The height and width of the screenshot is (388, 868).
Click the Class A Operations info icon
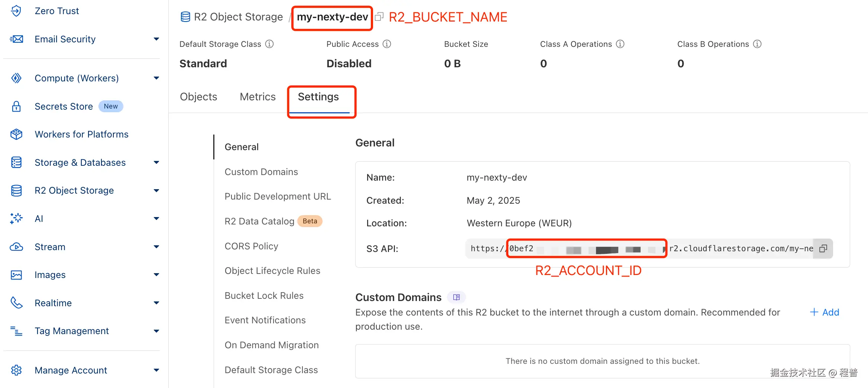620,44
